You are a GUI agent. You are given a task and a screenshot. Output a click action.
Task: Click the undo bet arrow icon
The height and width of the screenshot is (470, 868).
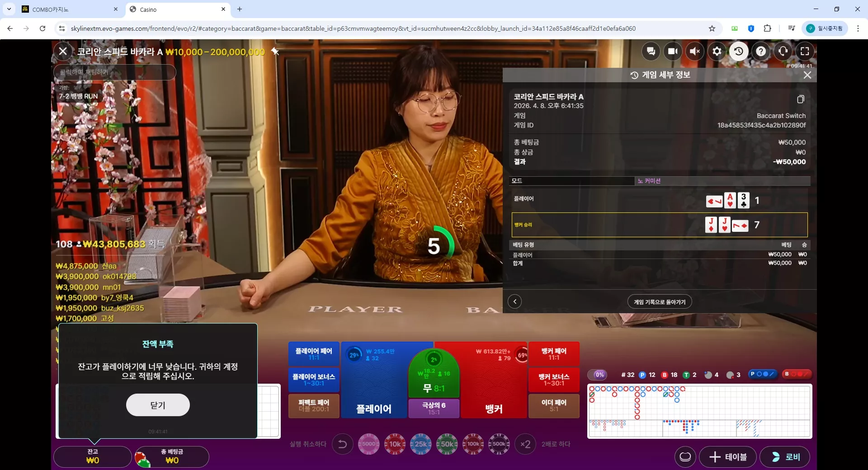click(343, 444)
